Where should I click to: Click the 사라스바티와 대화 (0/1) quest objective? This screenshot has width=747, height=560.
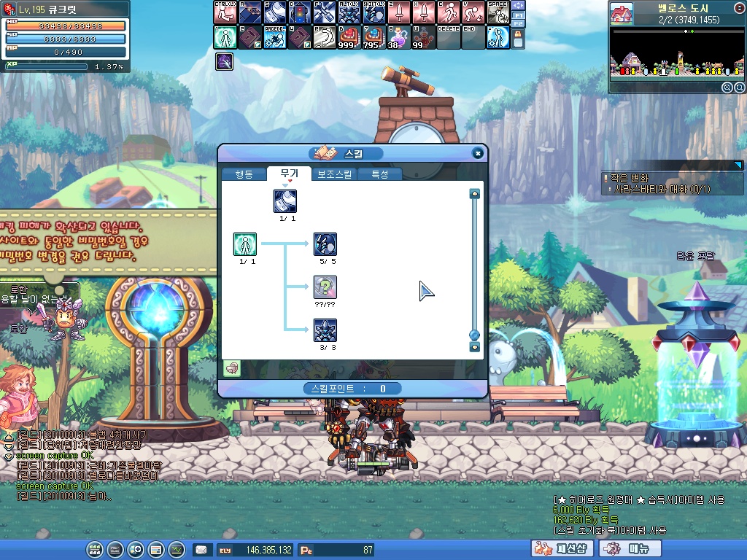tap(662, 189)
